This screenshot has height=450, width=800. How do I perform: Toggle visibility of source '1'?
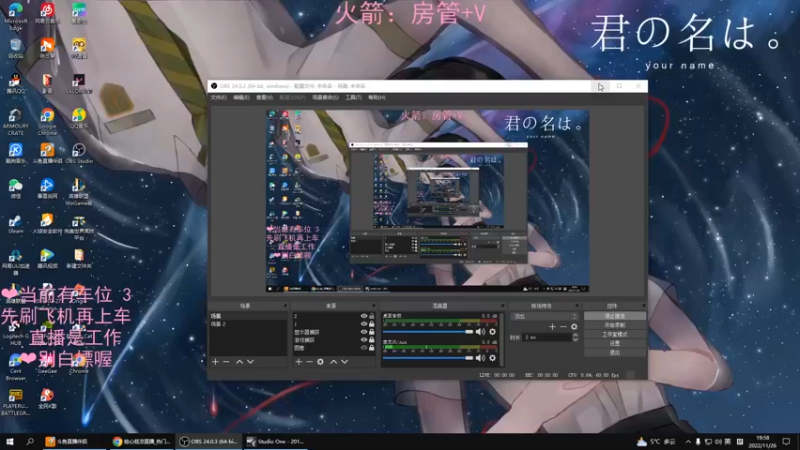click(x=364, y=324)
